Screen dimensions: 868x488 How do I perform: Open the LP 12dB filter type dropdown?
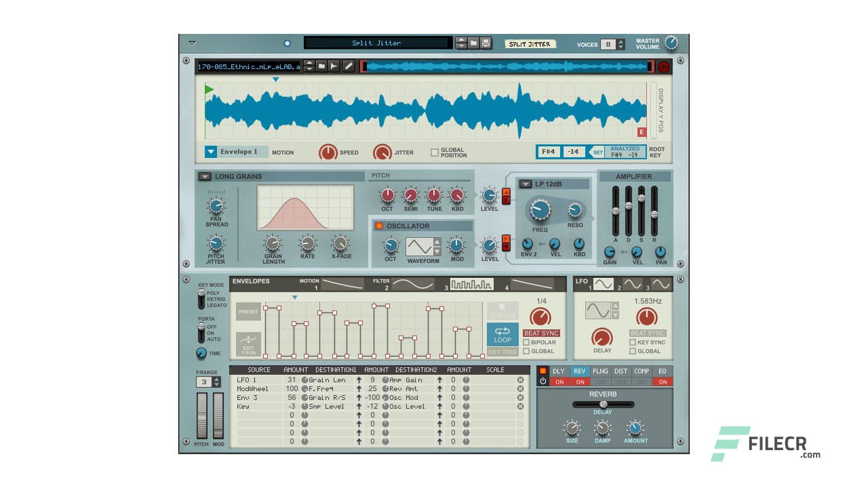click(x=526, y=183)
